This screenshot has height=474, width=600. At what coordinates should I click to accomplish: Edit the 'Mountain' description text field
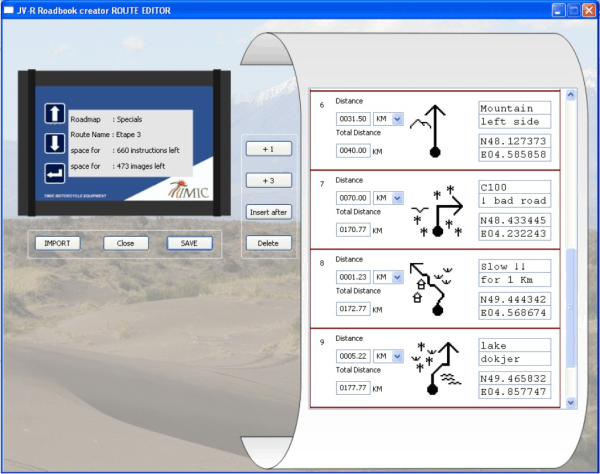coord(513,108)
